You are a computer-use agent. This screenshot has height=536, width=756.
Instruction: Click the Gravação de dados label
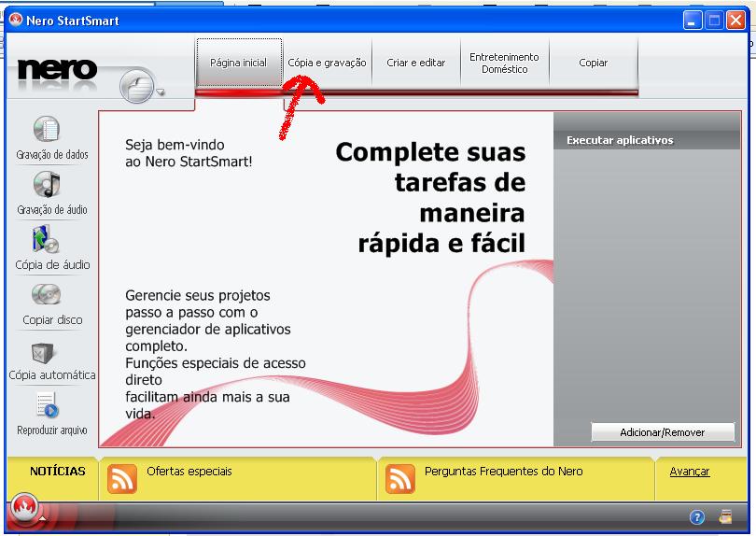(x=52, y=154)
